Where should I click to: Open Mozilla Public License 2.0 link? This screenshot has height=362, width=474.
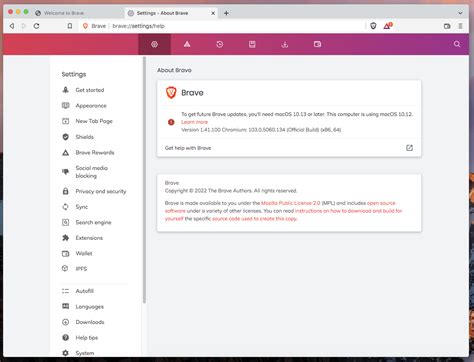(x=291, y=203)
